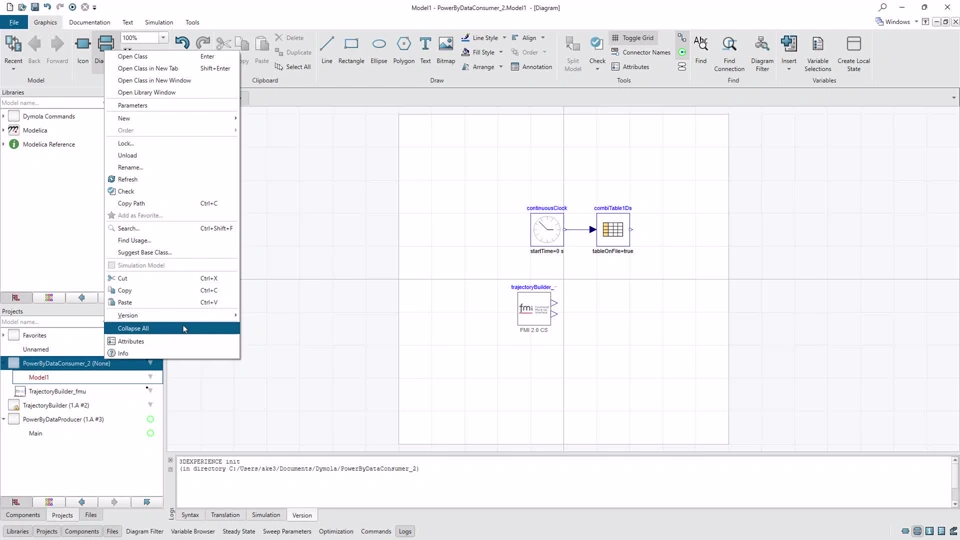Select TrajectoryBuilder_fmu in projects tree
The width and height of the screenshot is (960, 540).
point(57,391)
